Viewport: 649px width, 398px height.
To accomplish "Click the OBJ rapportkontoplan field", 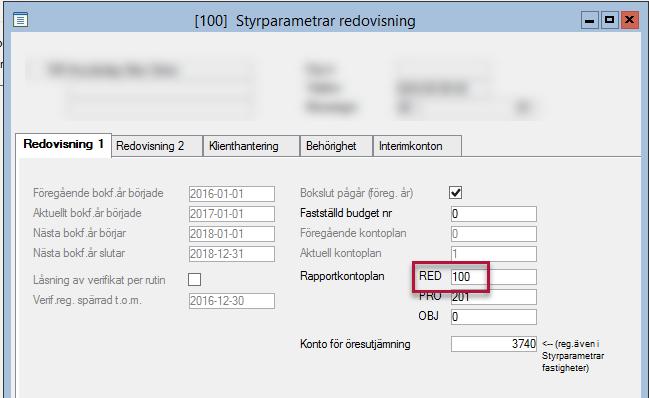I will [494, 317].
